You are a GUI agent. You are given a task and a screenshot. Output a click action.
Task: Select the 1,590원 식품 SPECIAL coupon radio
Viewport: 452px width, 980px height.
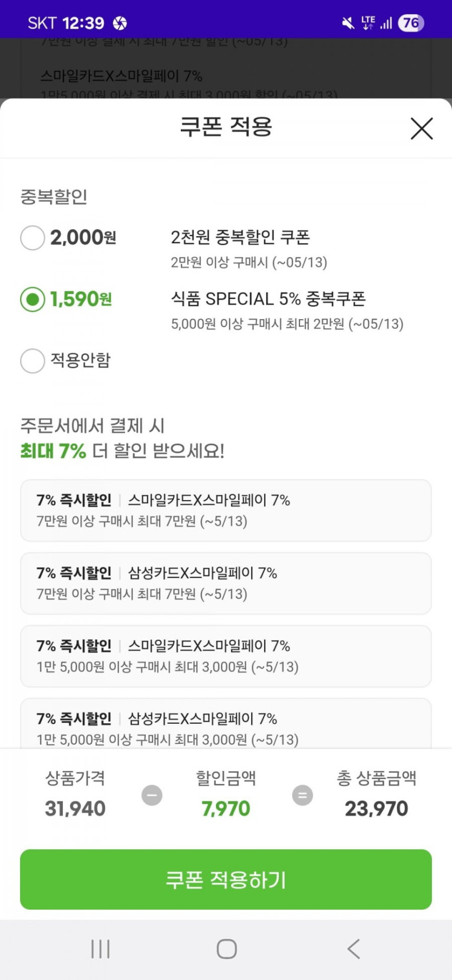point(32,299)
